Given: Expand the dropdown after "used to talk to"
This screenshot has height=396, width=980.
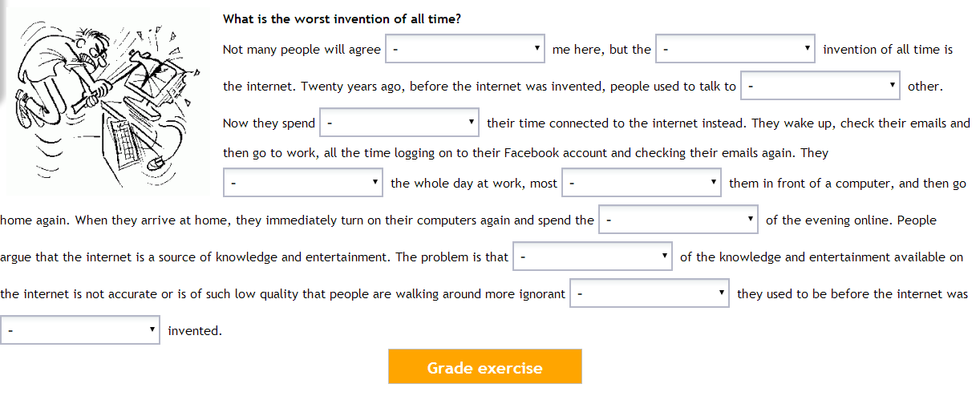Looking at the screenshot, I should coord(820,86).
